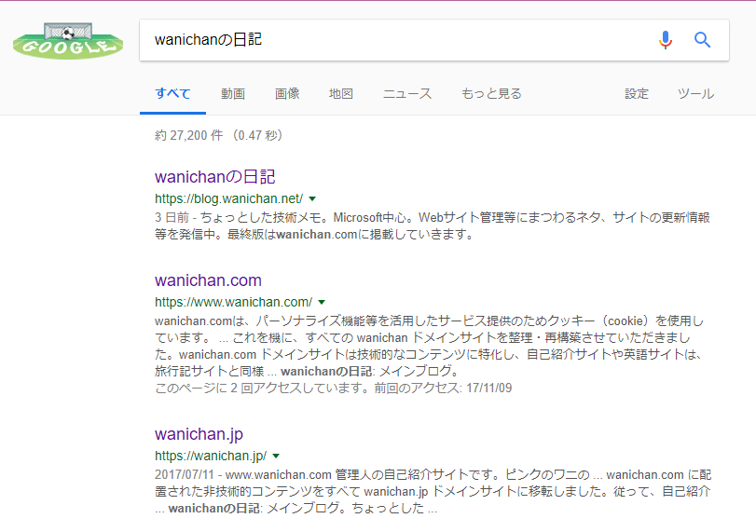
Task: Start voice search with the microphone icon
Action: (666, 40)
